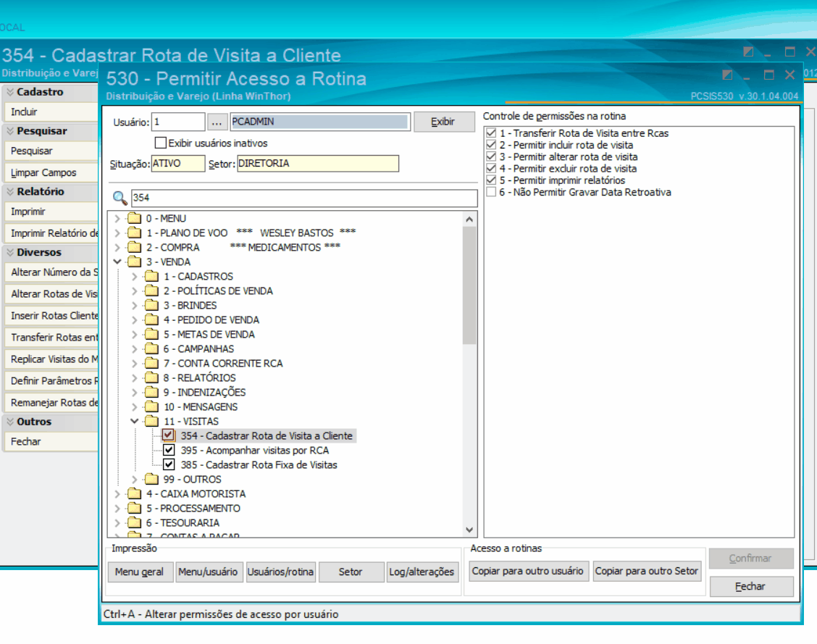Enable 6 Não Permitir Gravar Data Retroativa
Viewport: 817px width, 644px height.
491,192
